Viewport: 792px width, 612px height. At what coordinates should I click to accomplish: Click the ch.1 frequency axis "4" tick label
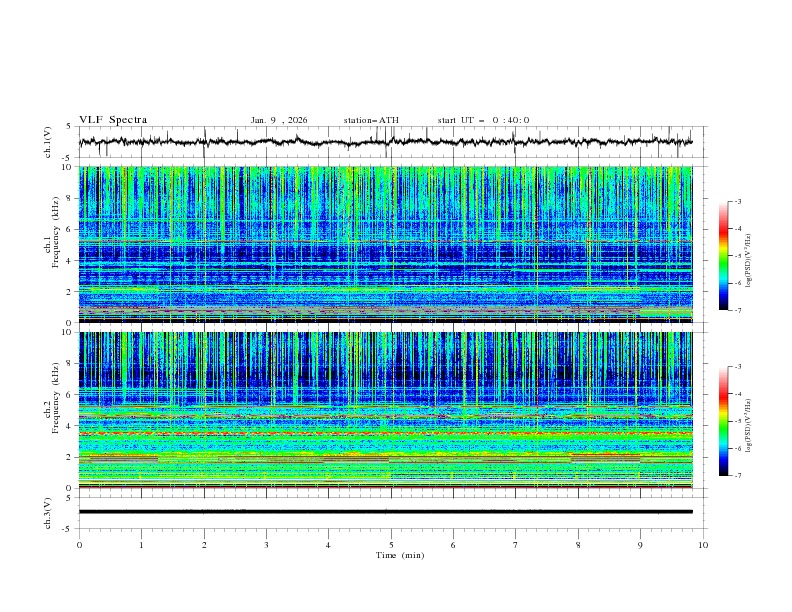pyautogui.click(x=71, y=261)
